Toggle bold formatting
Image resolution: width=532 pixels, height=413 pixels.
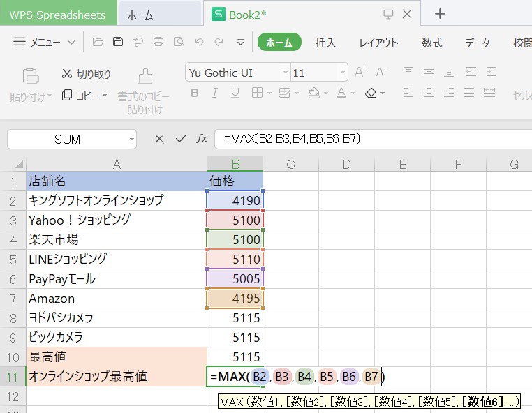click(195, 93)
